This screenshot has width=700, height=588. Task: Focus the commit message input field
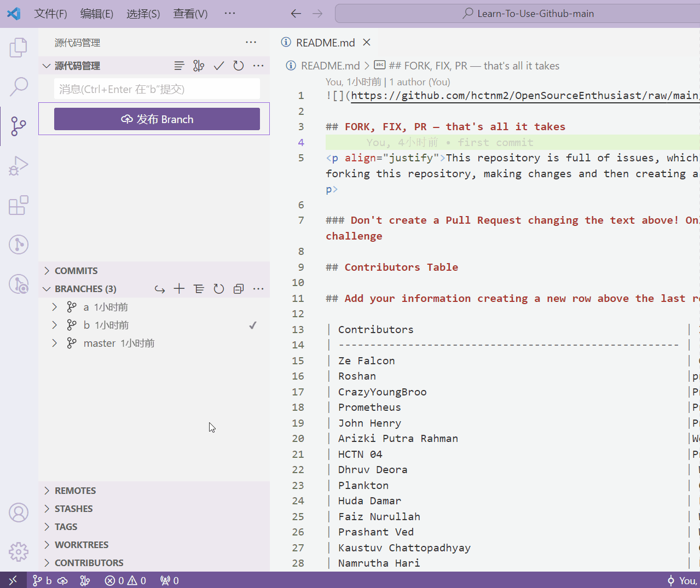(x=157, y=89)
